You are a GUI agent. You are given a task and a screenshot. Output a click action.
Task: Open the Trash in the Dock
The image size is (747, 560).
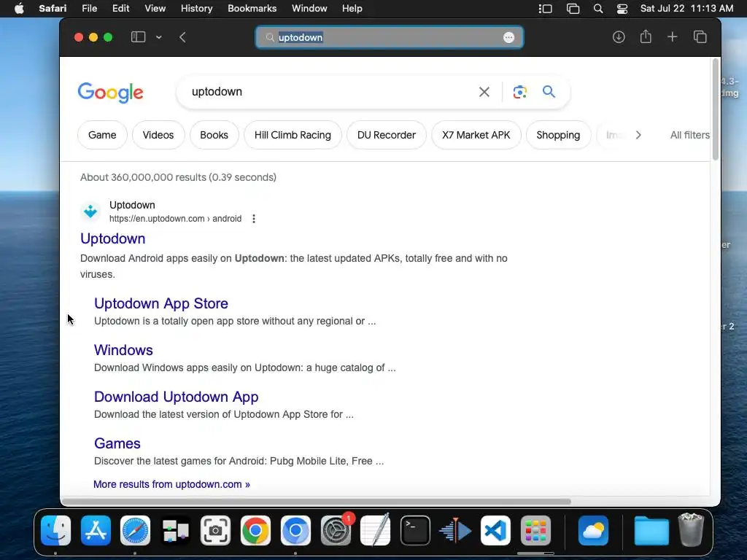692,529
